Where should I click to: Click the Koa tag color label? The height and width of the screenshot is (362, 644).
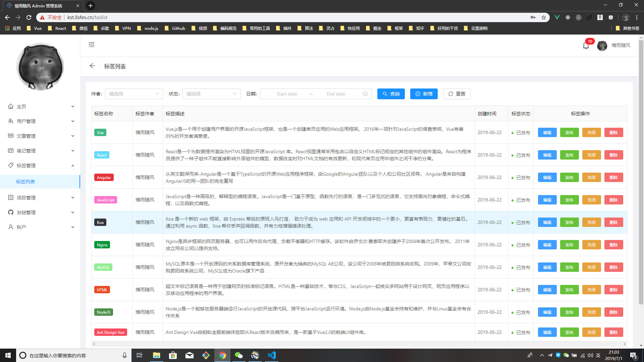tap(100, 222)
